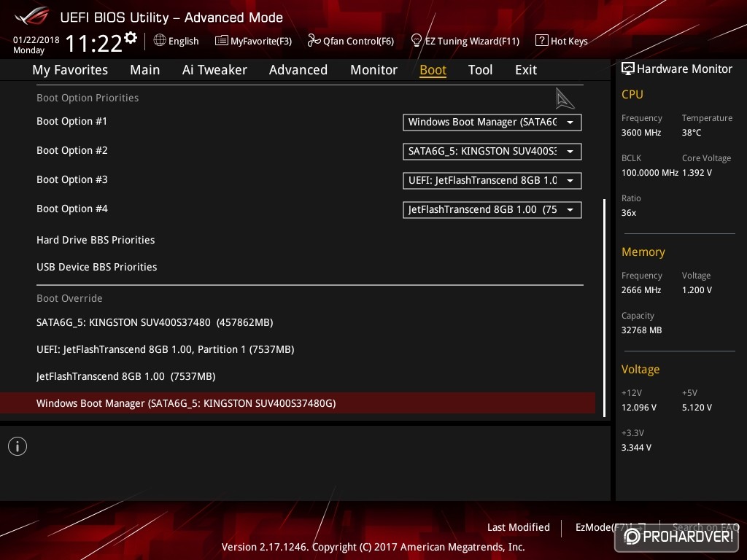Click the Hardware Monitor screen icon
The width and height of the screenshot is (747, 560).
tap(628, 69)
